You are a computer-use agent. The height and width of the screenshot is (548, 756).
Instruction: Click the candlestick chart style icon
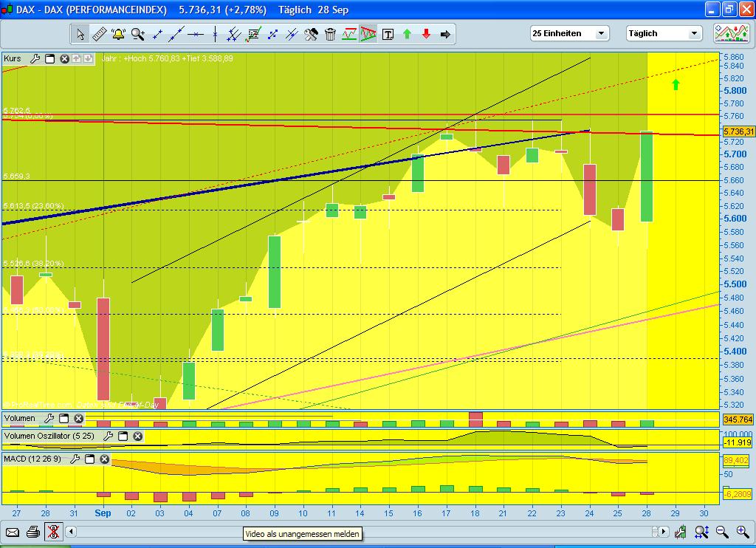[x=681, y=532]
